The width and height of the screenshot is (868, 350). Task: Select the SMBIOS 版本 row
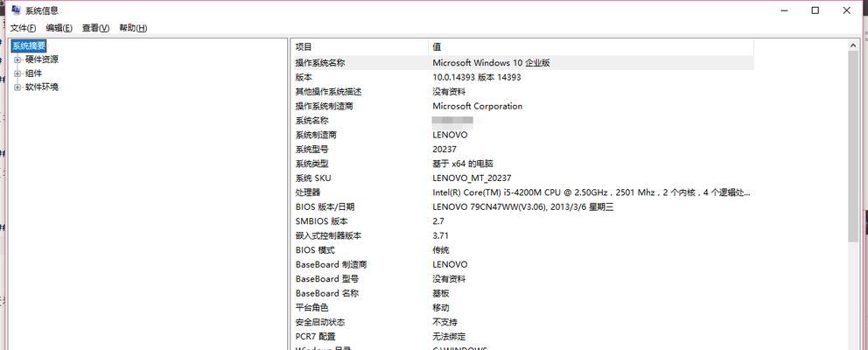pyautogui.click(x=522, y=221)
